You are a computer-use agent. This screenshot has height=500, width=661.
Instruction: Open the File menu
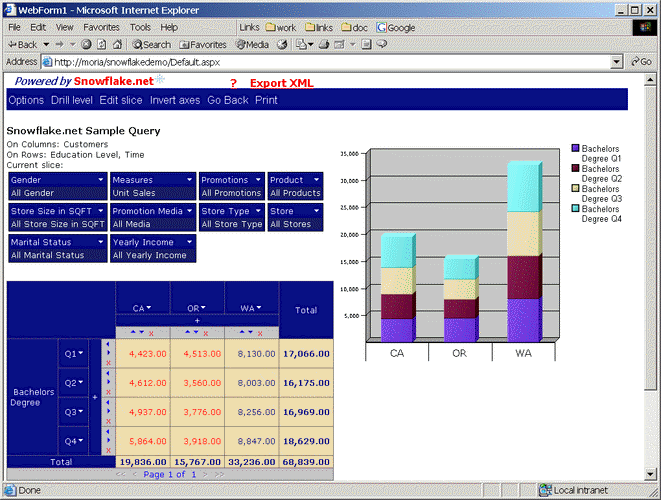pyautogui.click(x=14, y=27)
